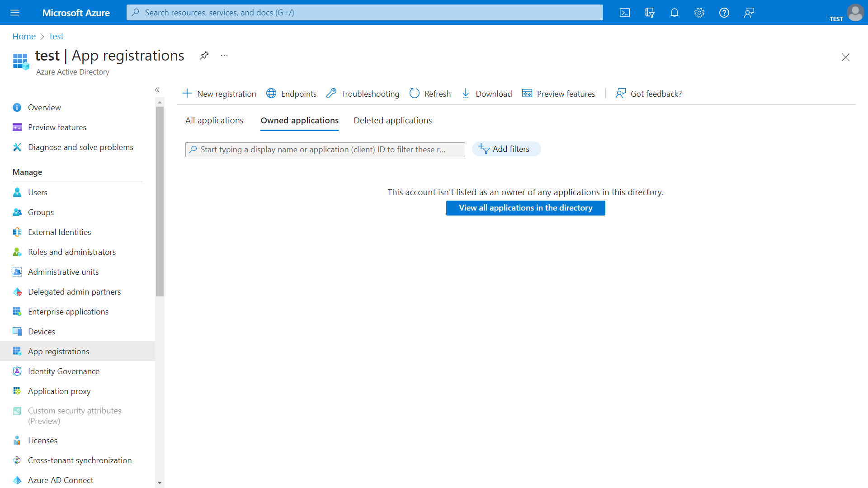868x488 pixels.
Task: Open Cloud Shell from the top bar
Action: [x=624, y=13]
